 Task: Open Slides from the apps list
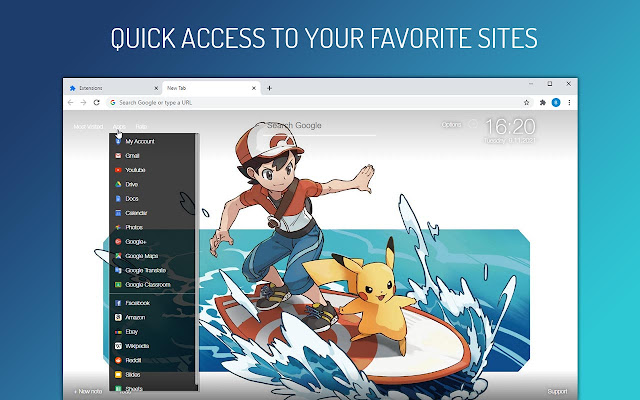pos(127,374)
